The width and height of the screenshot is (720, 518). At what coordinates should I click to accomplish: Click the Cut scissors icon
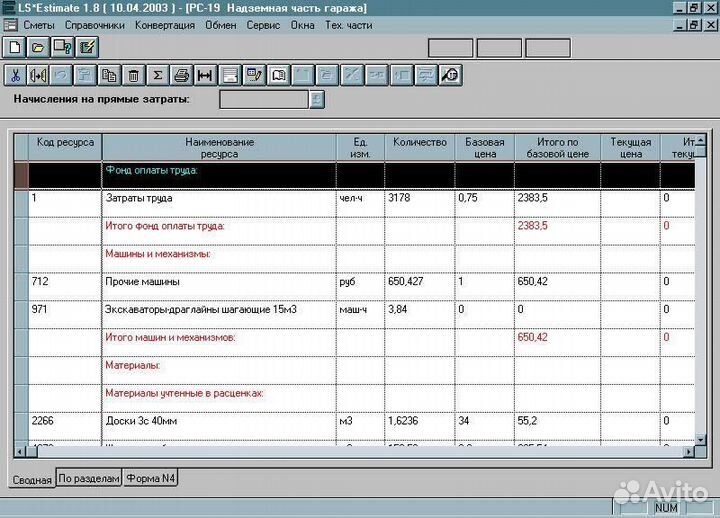pos(15,74)
